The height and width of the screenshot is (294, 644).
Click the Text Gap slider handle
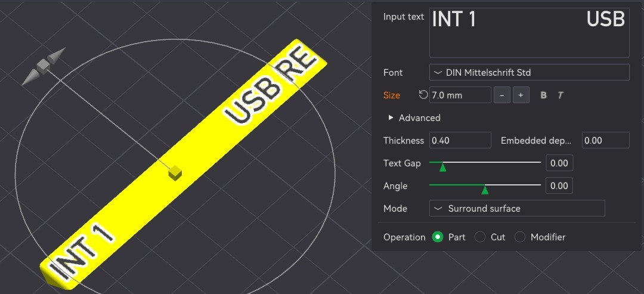point(442,168)
